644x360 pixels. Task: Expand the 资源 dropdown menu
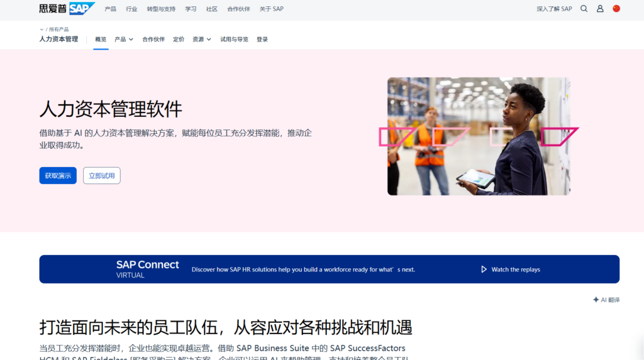202,40
